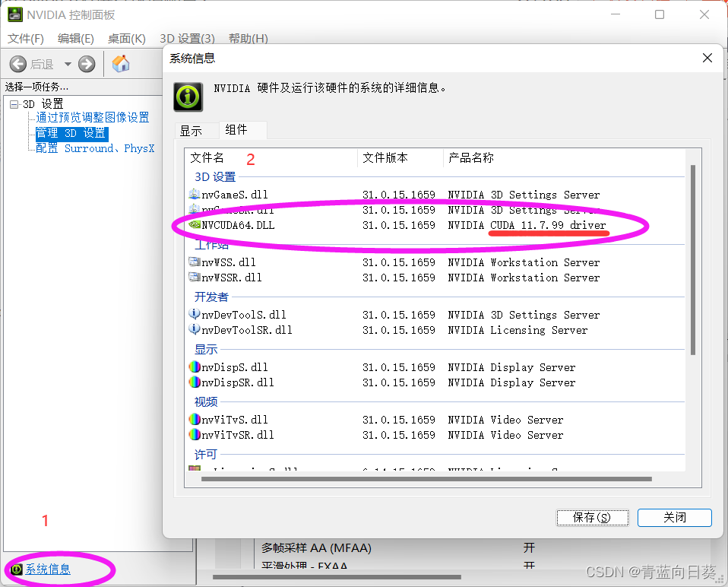Image resolution: width=728 pixels, height=587 pixels.
Task: Click the 显示 group header in list
Action: (x=206, y=349)
